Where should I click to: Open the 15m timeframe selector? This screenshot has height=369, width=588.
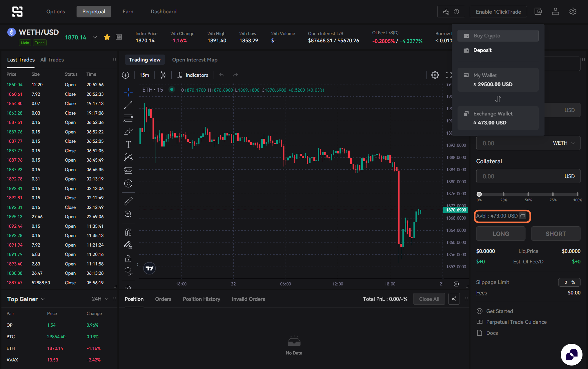[144, 75]
